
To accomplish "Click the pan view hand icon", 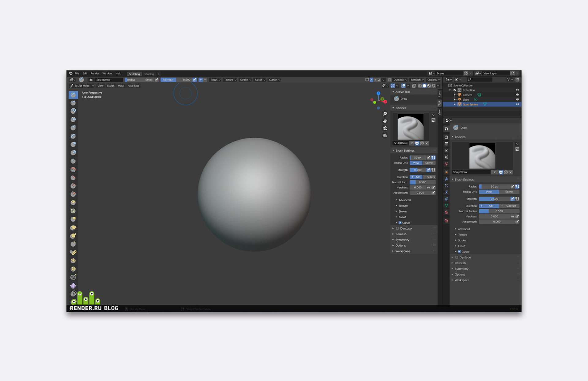I will [x=385, y=121].
